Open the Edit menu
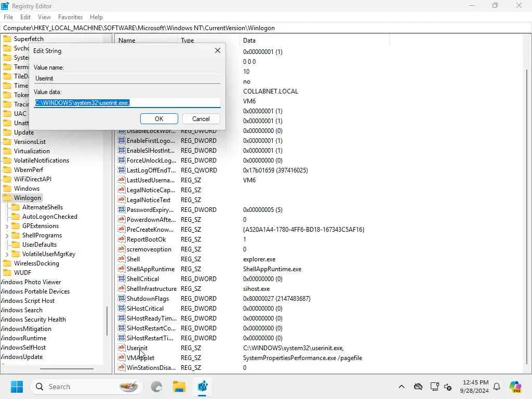The image size is (532, 399). (x=25, y=17)
